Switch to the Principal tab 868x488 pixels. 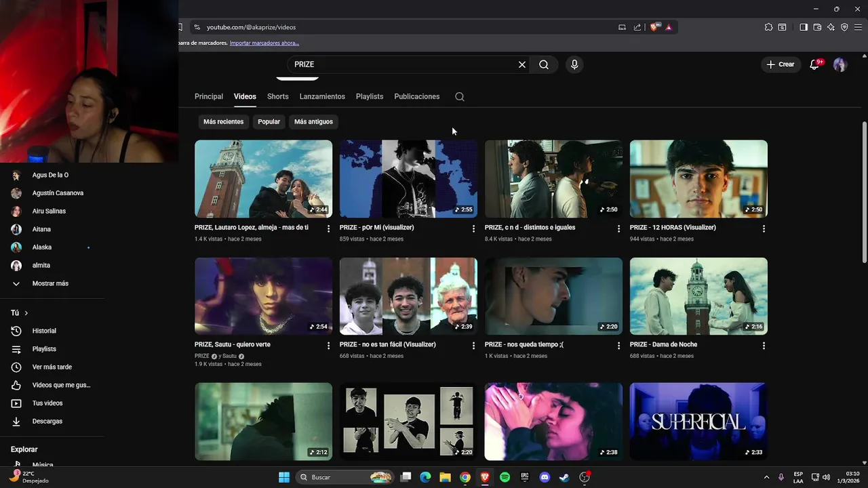[x=209, y=96]
